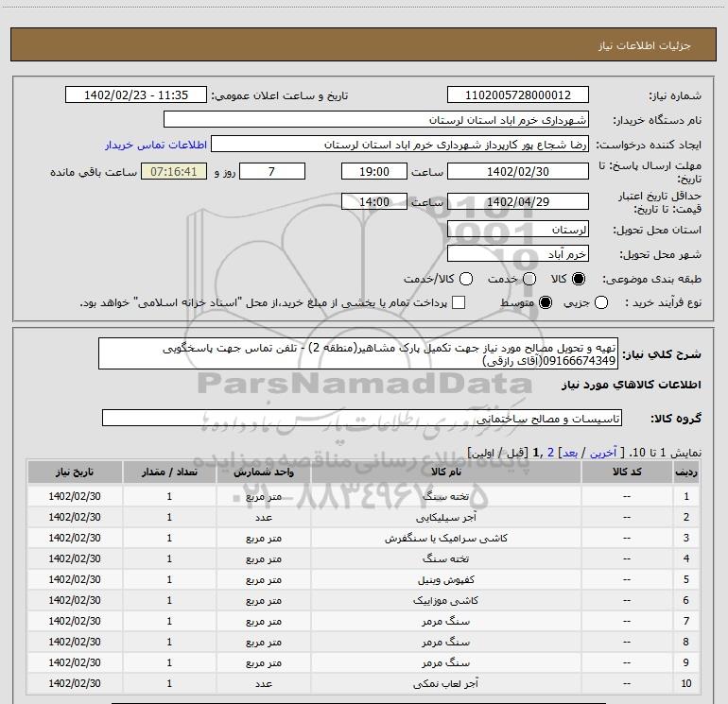Click the announcement date field 1402/02/23 - 11:35
Screen dimensions: 728x704
(x=136, y=95)
